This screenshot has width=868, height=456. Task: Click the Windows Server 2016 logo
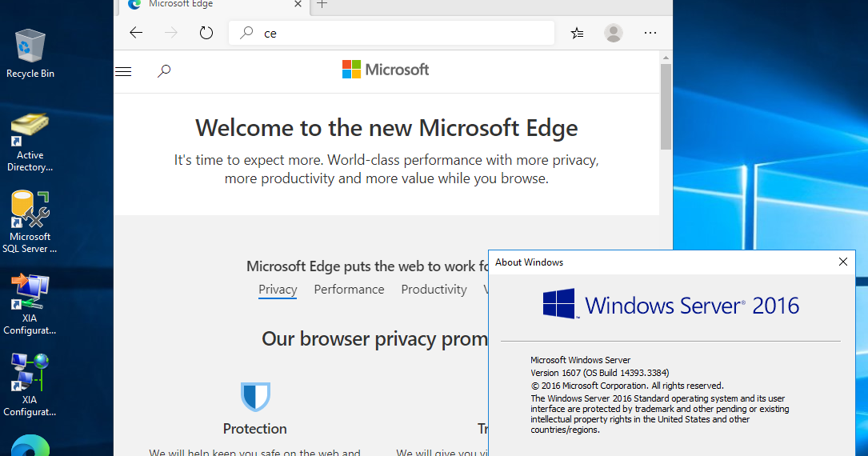click(671, 304)
